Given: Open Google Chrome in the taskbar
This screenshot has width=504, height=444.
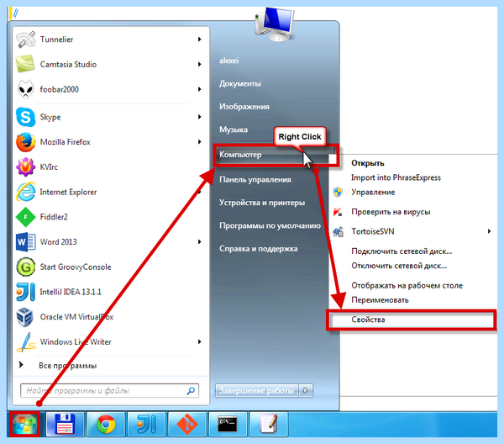Looking at the screenshot, I should pos(106,425).
